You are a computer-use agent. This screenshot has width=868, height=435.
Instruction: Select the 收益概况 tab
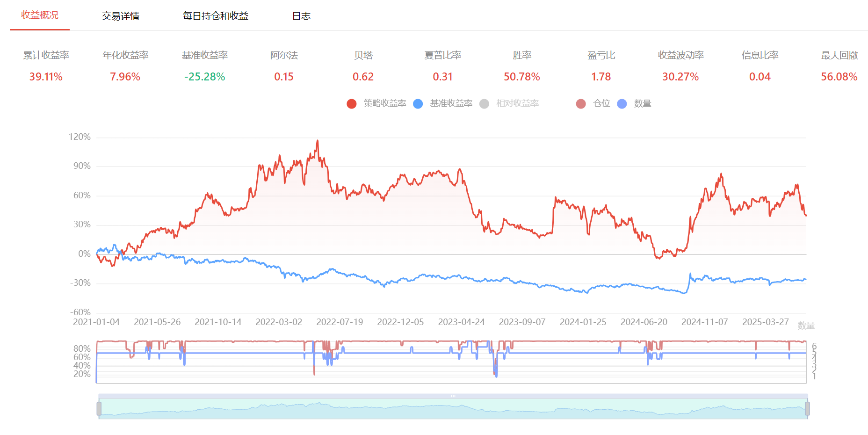click(x=40, y=15)
